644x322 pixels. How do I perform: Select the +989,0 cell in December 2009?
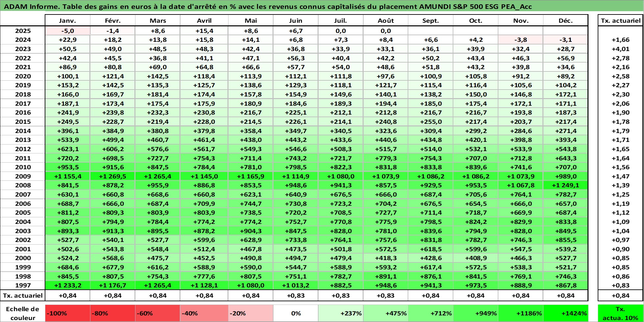[565, 176]
